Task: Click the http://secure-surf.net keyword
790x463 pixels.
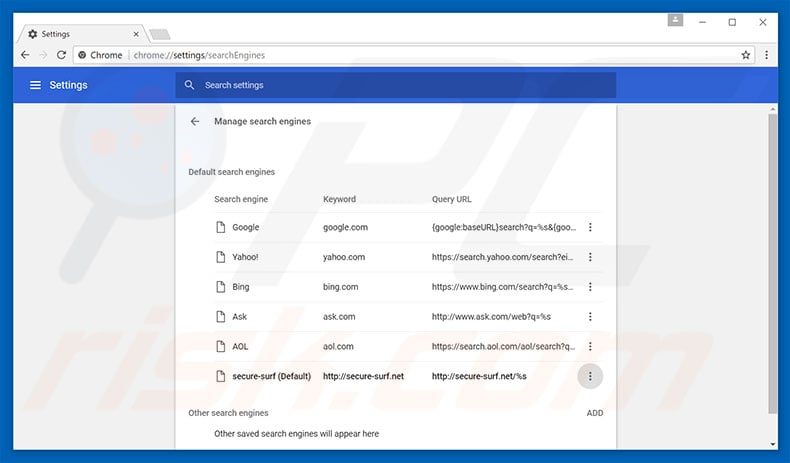Action: point(363,376)
